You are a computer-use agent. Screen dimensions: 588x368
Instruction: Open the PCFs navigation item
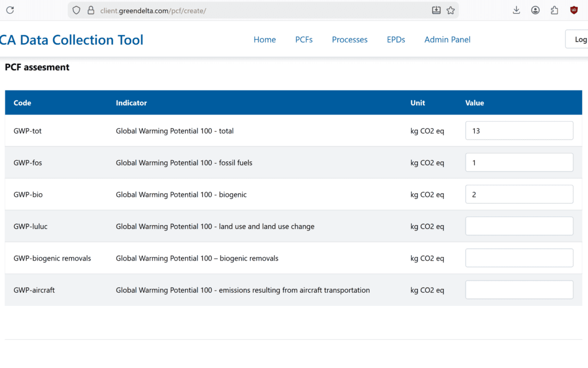304,40
